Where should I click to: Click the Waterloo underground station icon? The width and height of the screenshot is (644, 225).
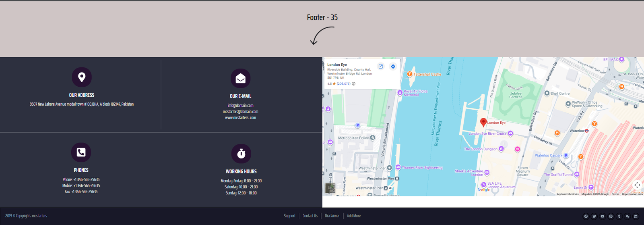point(587,131)
